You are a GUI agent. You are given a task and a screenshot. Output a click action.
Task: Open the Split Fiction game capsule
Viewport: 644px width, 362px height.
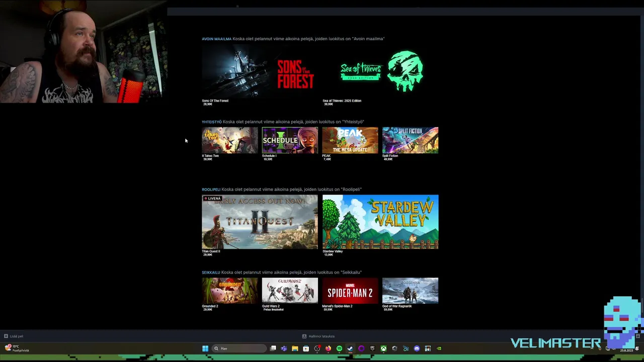410,140
